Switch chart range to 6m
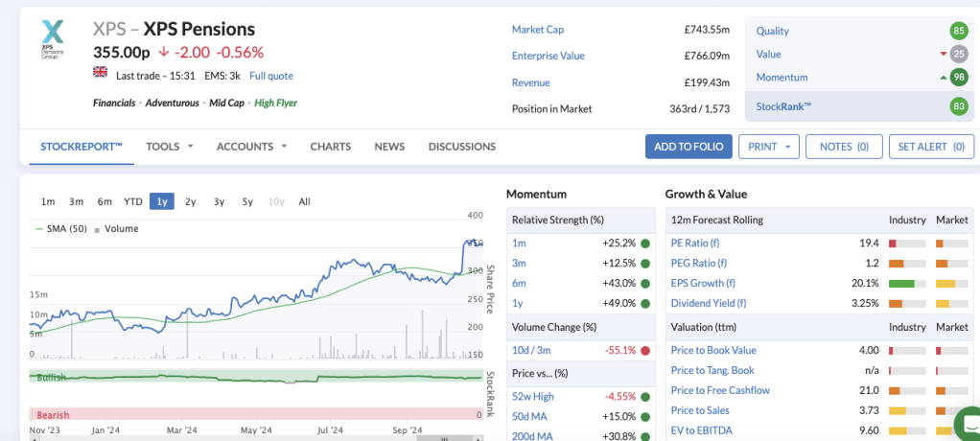The image size is (980, 441). pos(105,201)
